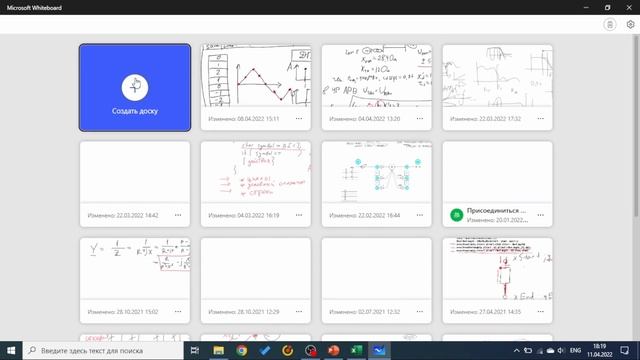Click the 'Изменено: 08.04.2022 15:11' label
The height and width of the screenshot is (360, 640).
244,119
